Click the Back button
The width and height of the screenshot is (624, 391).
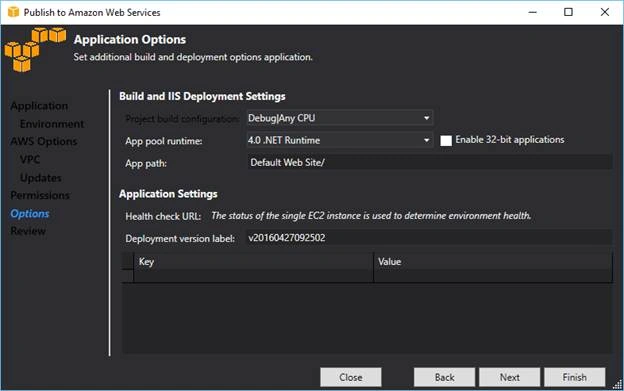click(x=444, y=377)
